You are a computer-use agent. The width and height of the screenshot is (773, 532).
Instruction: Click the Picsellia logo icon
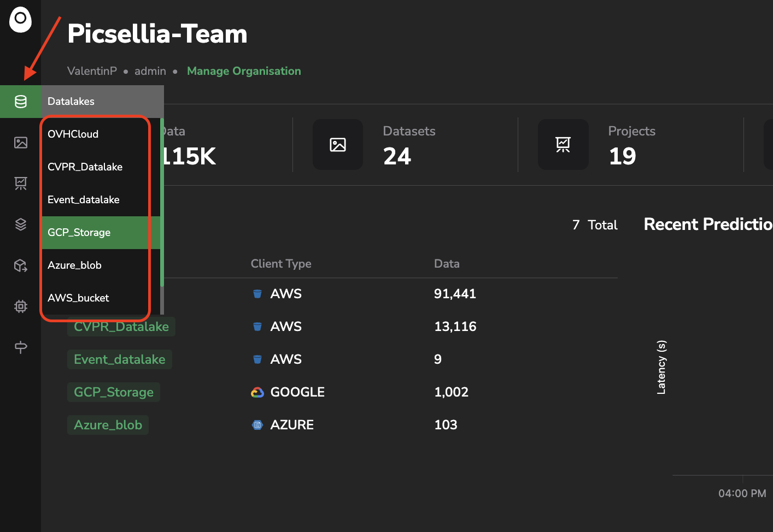(20, 20)
